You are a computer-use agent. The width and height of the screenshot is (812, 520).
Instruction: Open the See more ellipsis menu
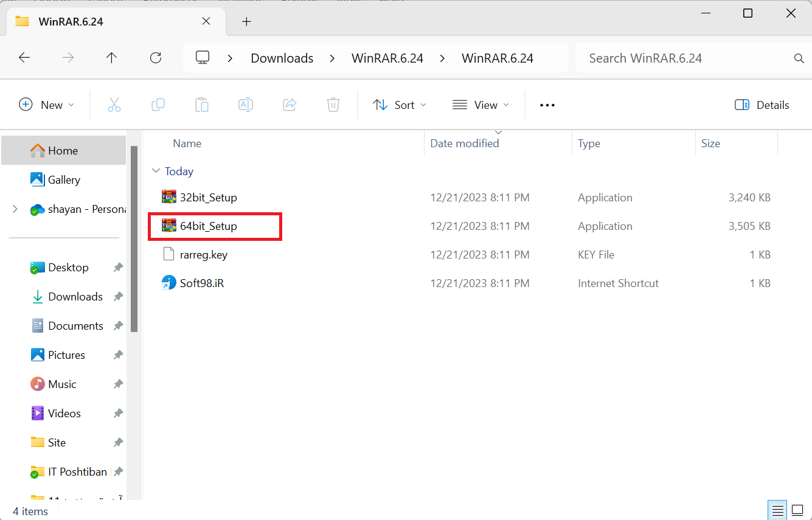(x=547, y=105)
